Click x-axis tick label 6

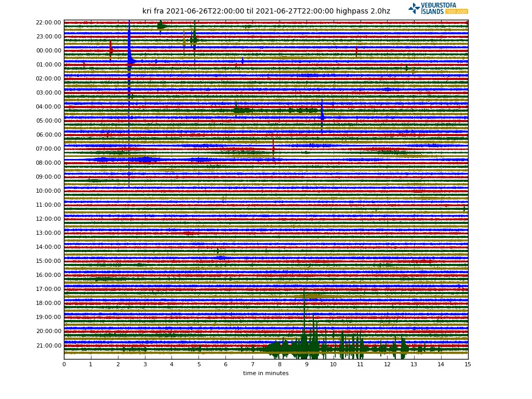click(225, 364)
